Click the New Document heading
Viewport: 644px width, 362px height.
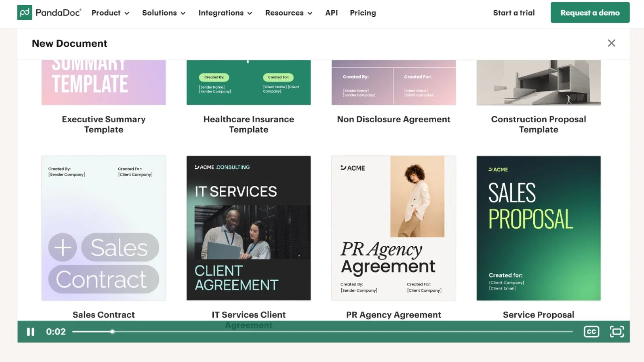[70, 43]
